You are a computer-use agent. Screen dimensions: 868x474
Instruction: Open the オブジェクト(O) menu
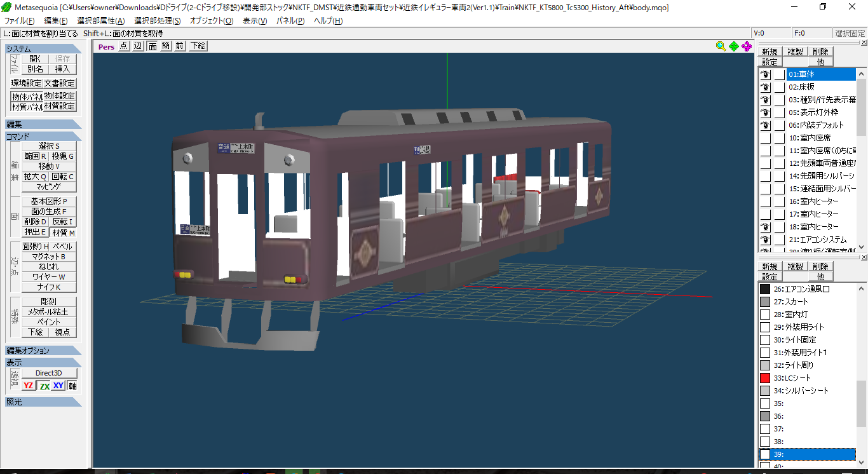(212, 21)
